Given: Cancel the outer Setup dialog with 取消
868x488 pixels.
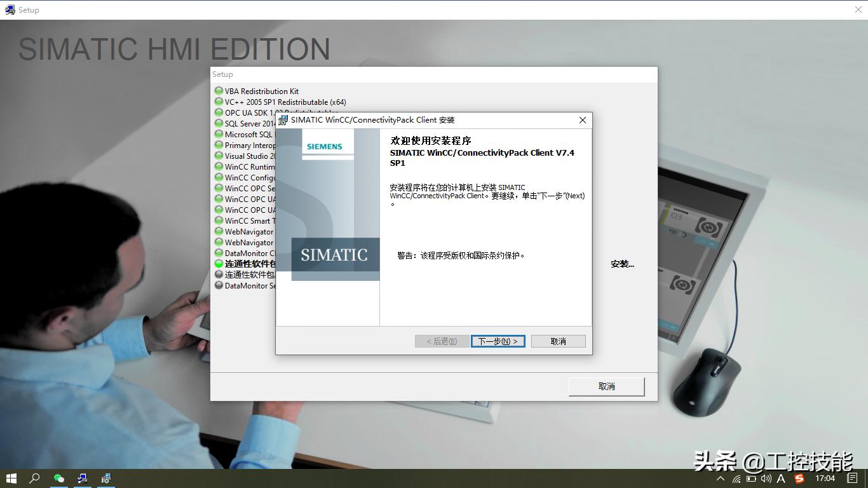Looking at the screenshot, I should pyautogui.click(x=606, y=386).
